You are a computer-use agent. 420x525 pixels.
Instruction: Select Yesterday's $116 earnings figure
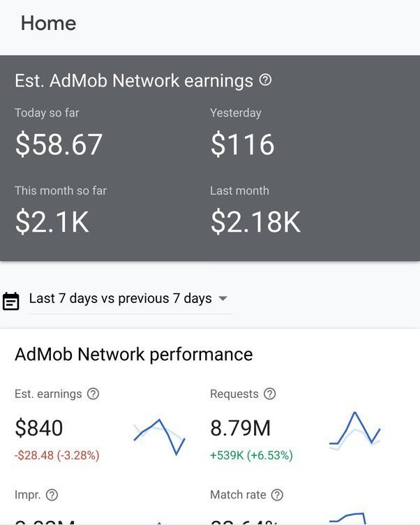click(x=242, y=145)
